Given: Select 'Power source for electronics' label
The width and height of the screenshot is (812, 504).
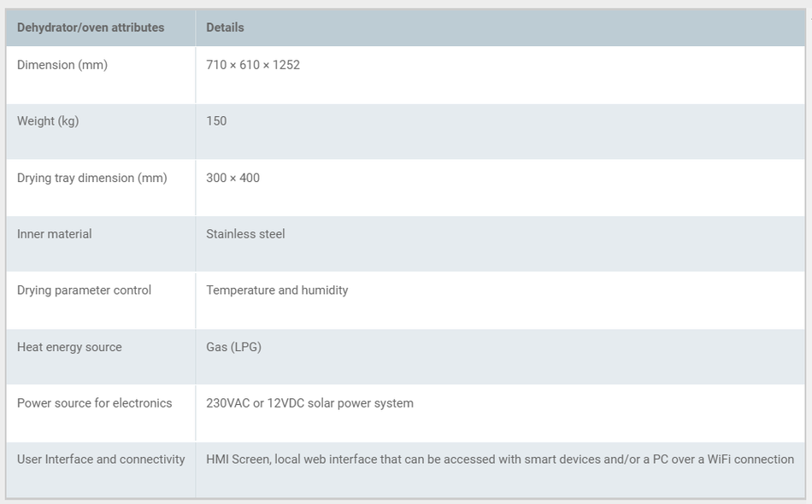Looking at the screenshot, I should pyautogui.click(x=94, y=403).
